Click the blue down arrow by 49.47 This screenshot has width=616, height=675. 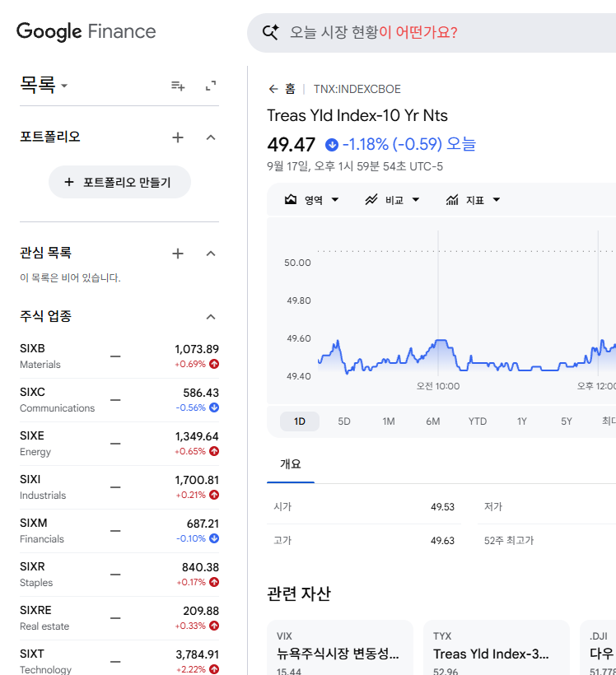[x=332, y=145]
